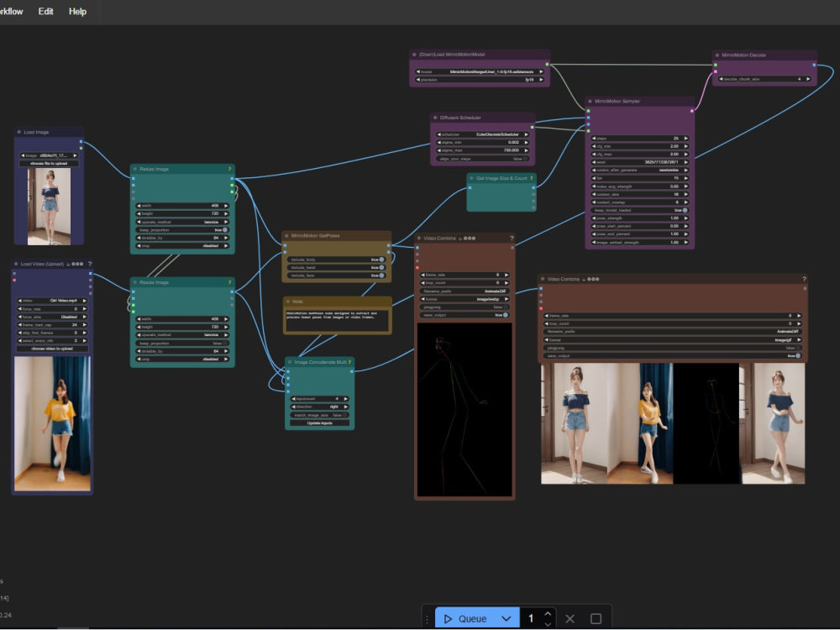Collapse the Load Video (Upload) node dot

tap(15, 264)
